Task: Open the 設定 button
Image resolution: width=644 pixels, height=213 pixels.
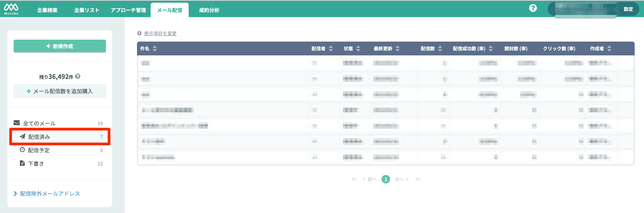Action: (628, 9)
